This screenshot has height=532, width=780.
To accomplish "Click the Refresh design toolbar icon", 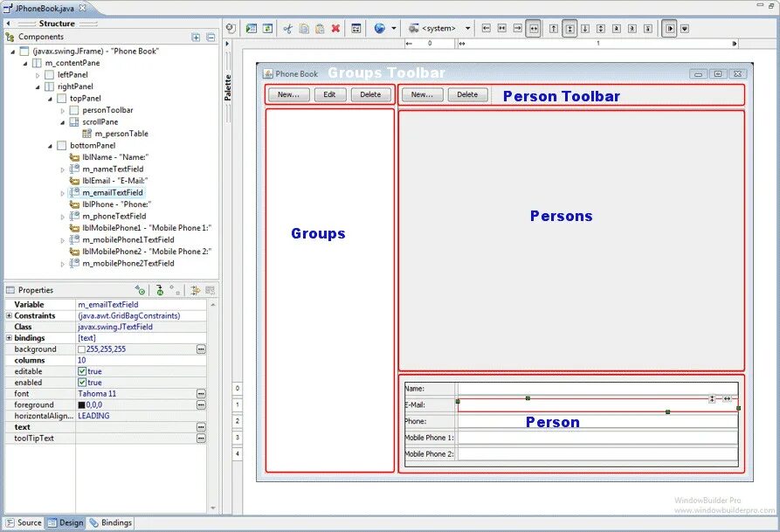I will (x=267, y=29).
